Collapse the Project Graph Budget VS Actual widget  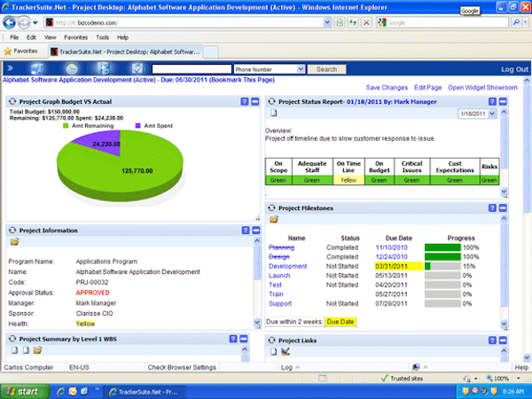255,101
